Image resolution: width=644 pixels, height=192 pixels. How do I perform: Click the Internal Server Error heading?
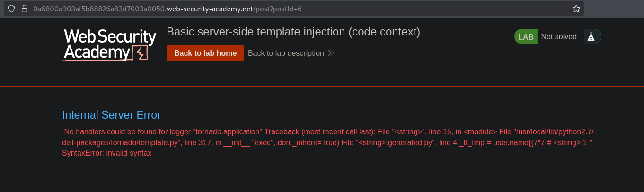111,115
